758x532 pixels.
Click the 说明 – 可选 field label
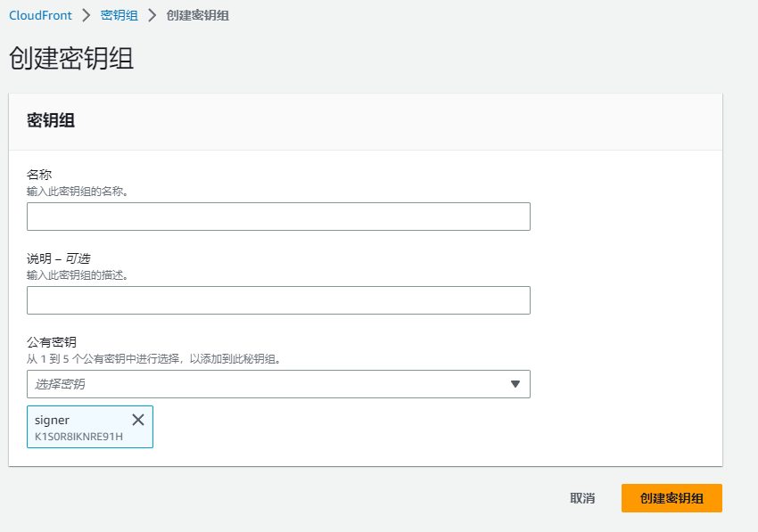tap(59, 258)
